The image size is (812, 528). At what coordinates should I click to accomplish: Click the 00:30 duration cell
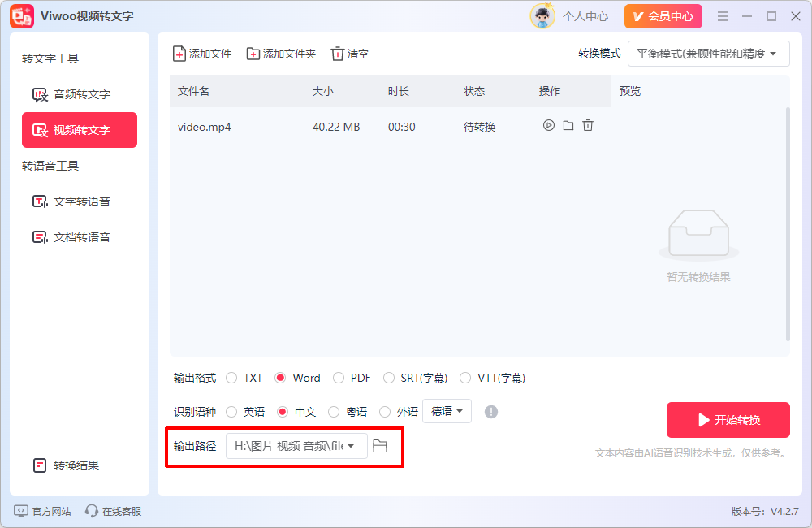point(402,127)
